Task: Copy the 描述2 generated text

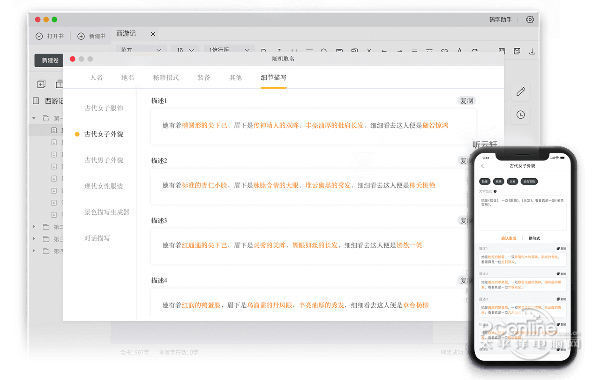Action: pos(464,161)
